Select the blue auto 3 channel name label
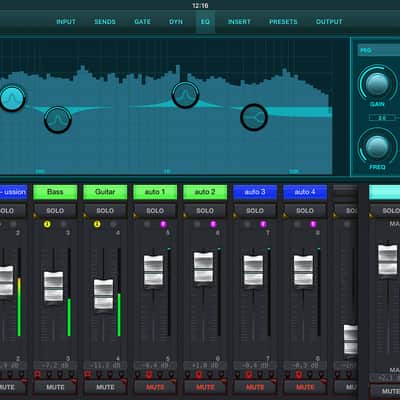The height and width of the screenshot is (400, 400). 255,192
